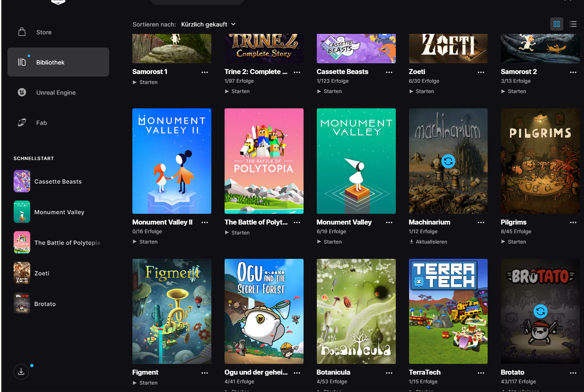
Task: Switch to list view layout
Action: (x=573, y=24)
